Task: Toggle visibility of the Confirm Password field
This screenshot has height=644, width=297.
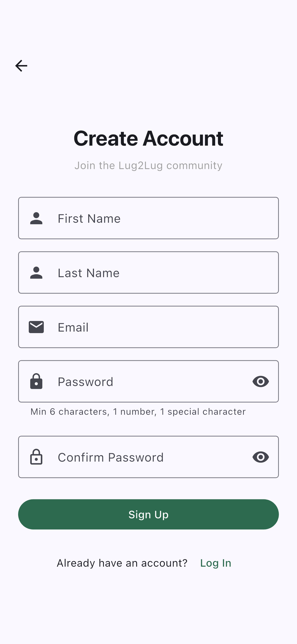Action: 261,457
